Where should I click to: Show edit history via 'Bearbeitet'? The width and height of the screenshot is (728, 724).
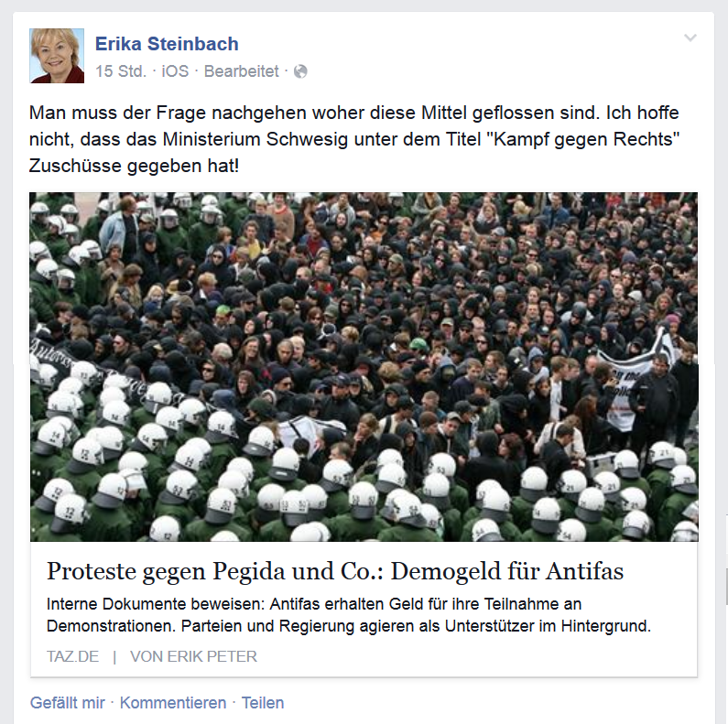[x=242, y=71]
